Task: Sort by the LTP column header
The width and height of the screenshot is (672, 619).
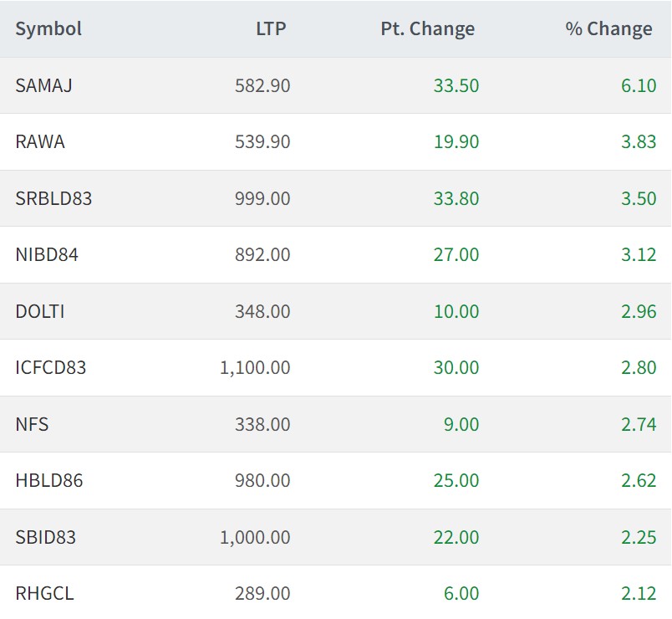Action: point(271,29)
